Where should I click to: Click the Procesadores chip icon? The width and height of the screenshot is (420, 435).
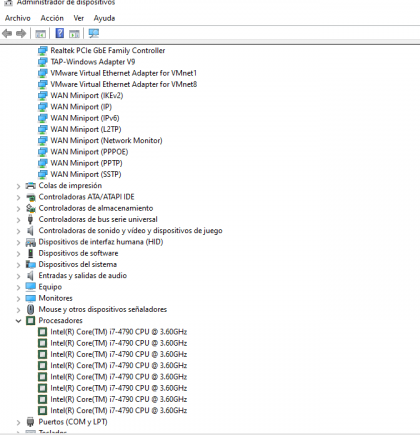[30, 321]
